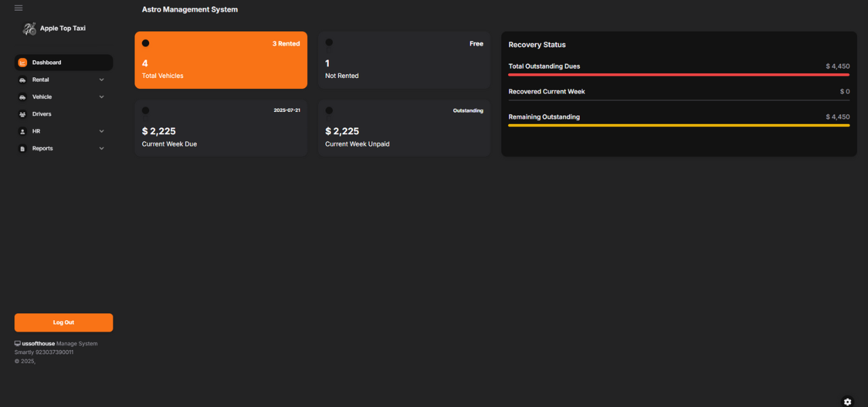Click the Rental car icon

22,80
